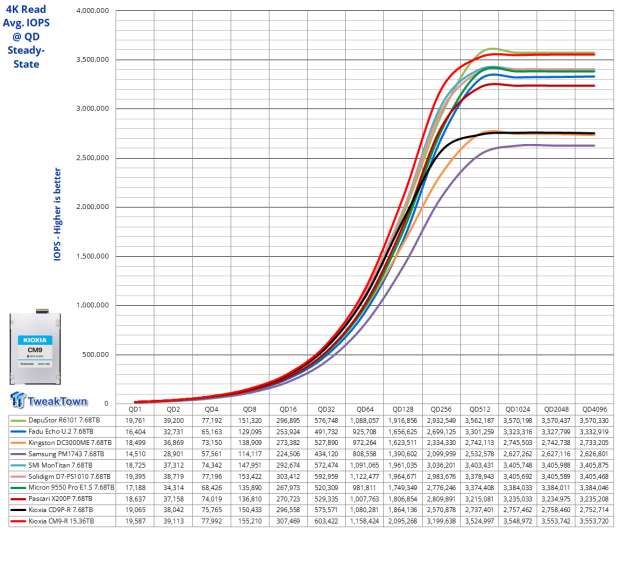Select the 'Pascari X200P 7.68TB' label
The height and width of the screenshot is (568, 620).
pyautogui.click(x=60, y=499)
